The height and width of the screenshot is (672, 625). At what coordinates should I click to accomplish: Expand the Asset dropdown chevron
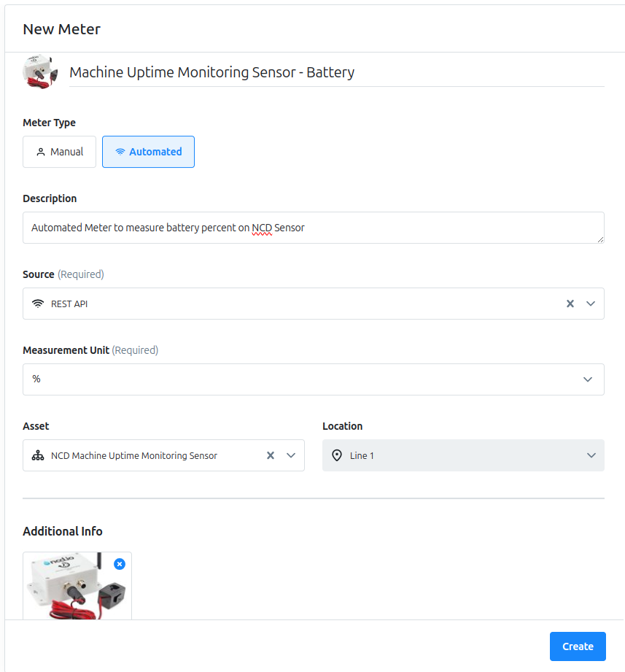click(x=291, y=455)
